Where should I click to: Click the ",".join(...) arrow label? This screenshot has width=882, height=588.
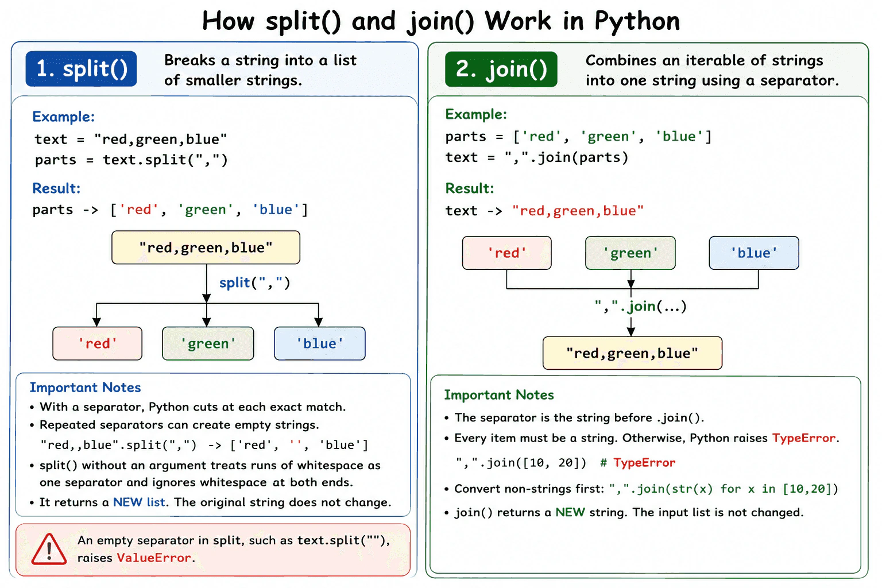point(641,306)
